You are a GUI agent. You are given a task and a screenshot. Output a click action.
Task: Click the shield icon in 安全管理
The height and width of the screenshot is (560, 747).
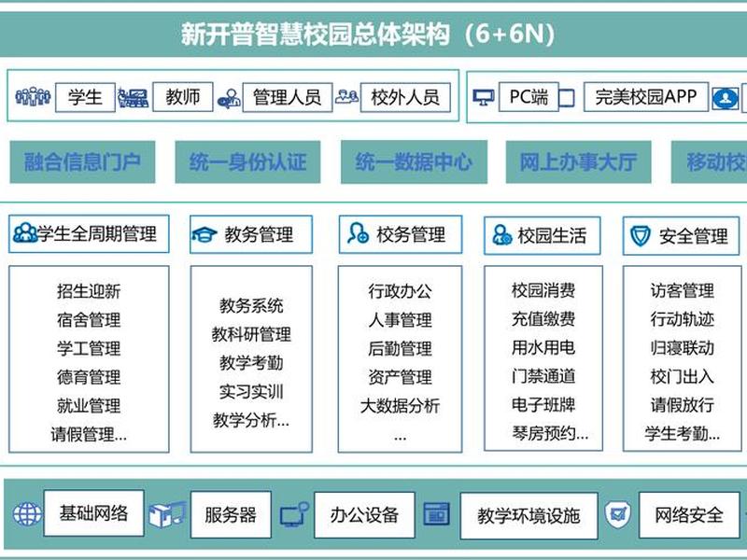click(641, 235)
